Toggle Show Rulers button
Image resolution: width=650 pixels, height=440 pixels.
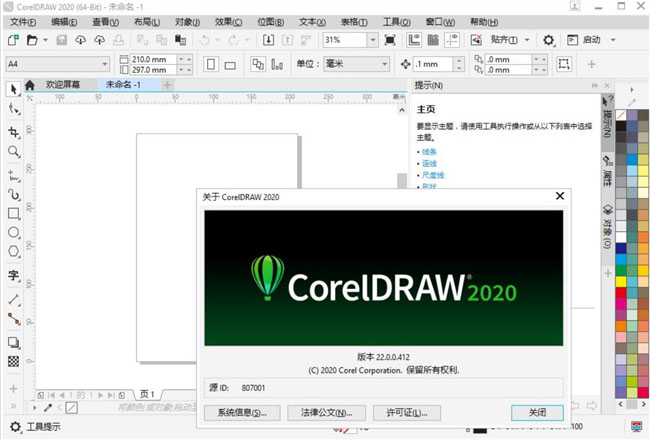[x=414, y=40]
